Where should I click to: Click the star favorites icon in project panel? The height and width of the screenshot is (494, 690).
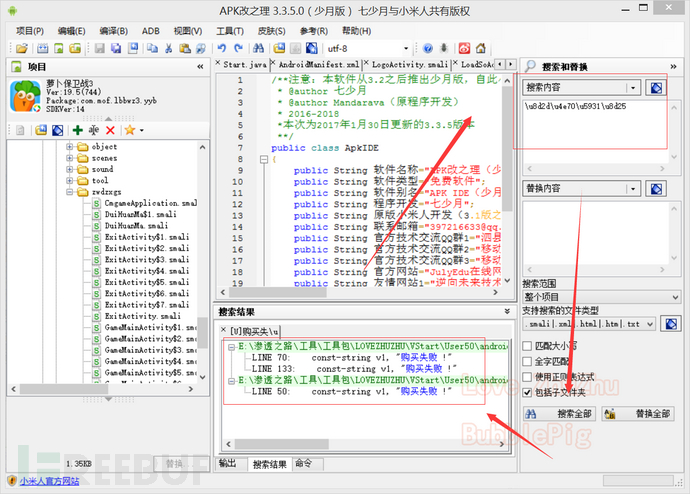129,130
